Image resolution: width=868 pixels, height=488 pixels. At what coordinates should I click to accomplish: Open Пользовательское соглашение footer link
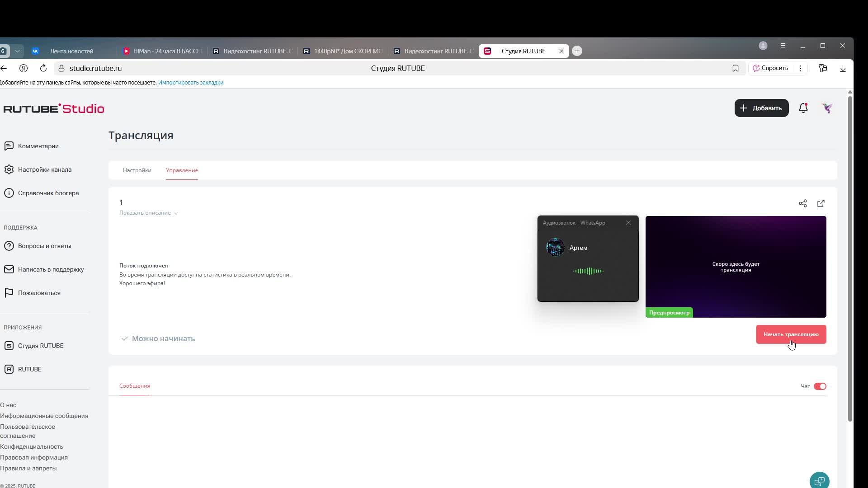click(x=28, y=431)
